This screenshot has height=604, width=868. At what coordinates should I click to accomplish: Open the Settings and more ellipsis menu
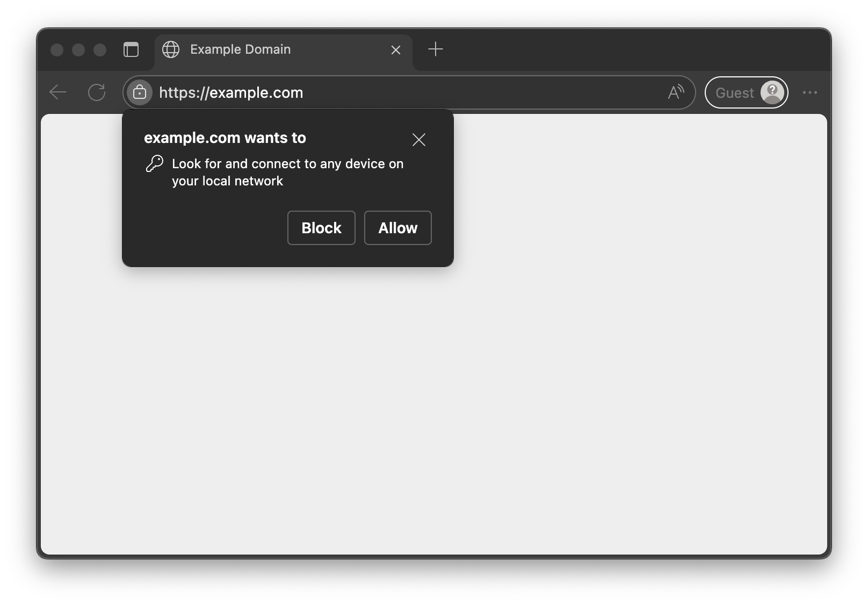[x=809, y=92]
